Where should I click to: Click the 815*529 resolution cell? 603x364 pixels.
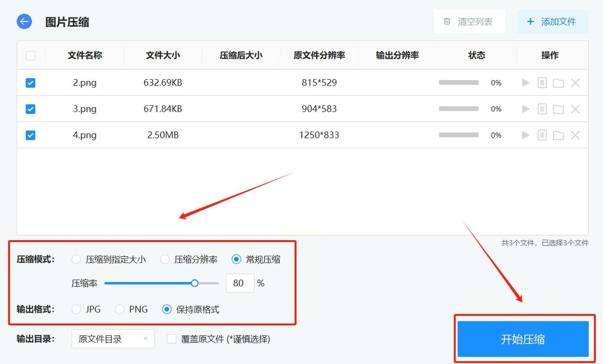319,83
